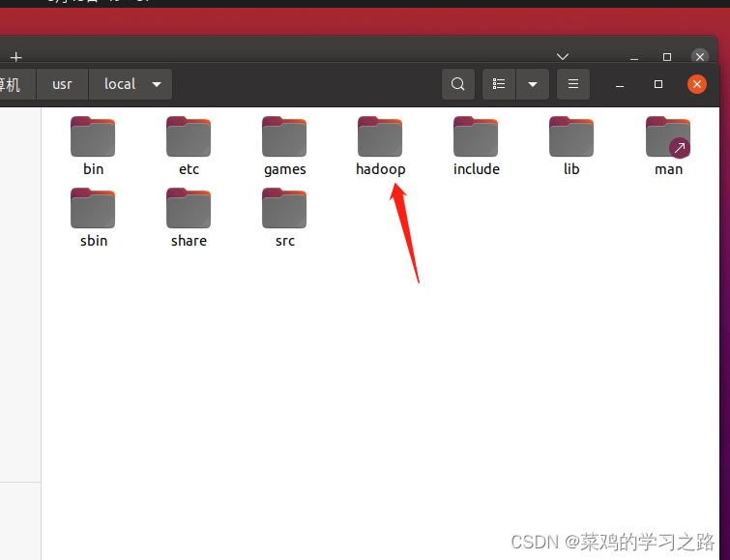
Task: Click the etc folder name label
Action: click(189, 169)
